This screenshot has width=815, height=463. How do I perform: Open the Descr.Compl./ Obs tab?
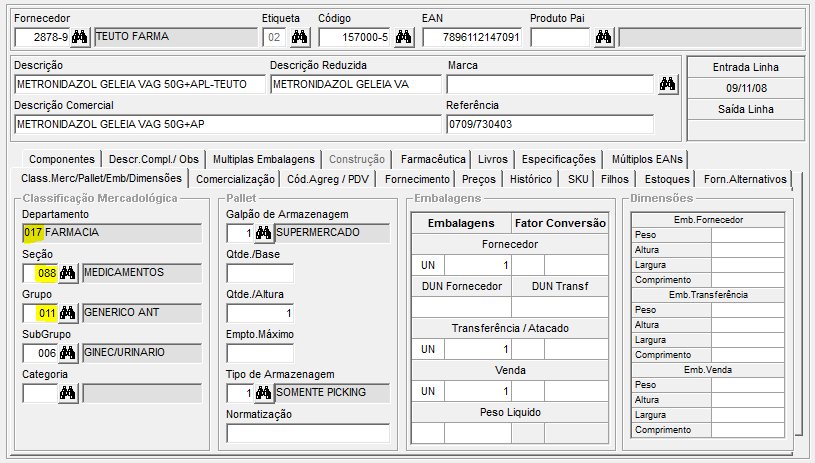(x=154, y=159)
